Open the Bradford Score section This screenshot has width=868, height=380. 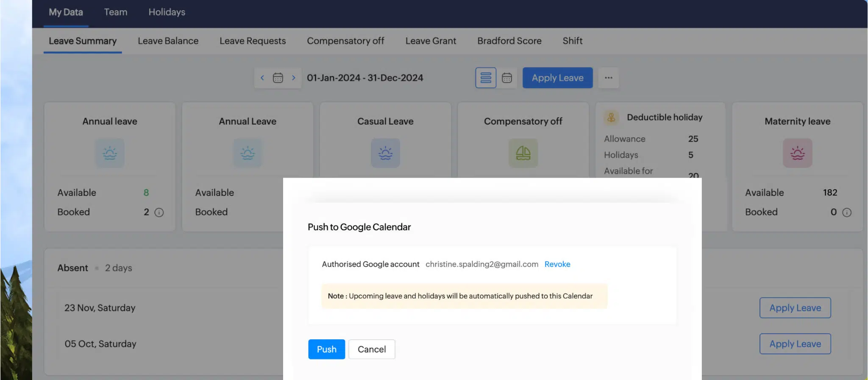(509, 41)
